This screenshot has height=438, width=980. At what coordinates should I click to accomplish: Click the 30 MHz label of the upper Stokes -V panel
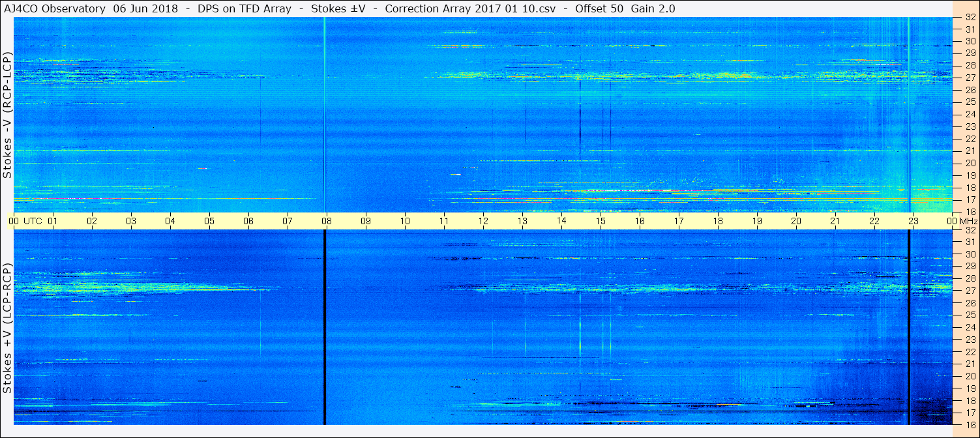coord(970,40)
